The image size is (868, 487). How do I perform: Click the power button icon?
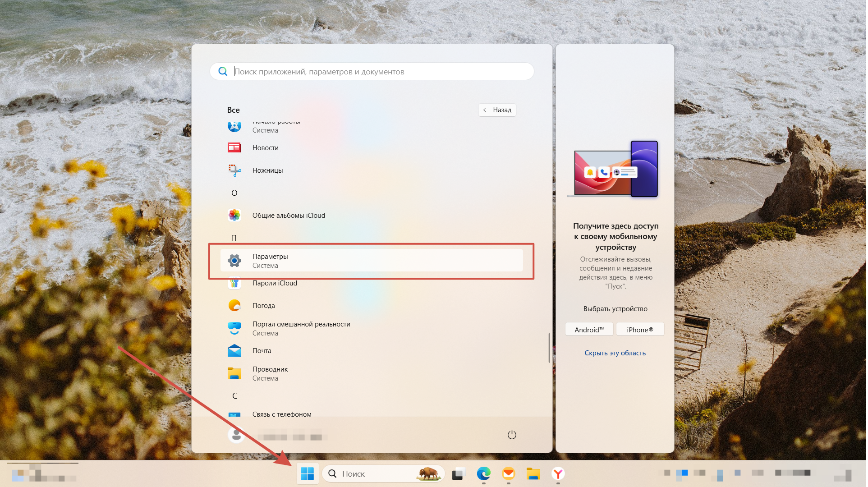[x=512, y=435]
